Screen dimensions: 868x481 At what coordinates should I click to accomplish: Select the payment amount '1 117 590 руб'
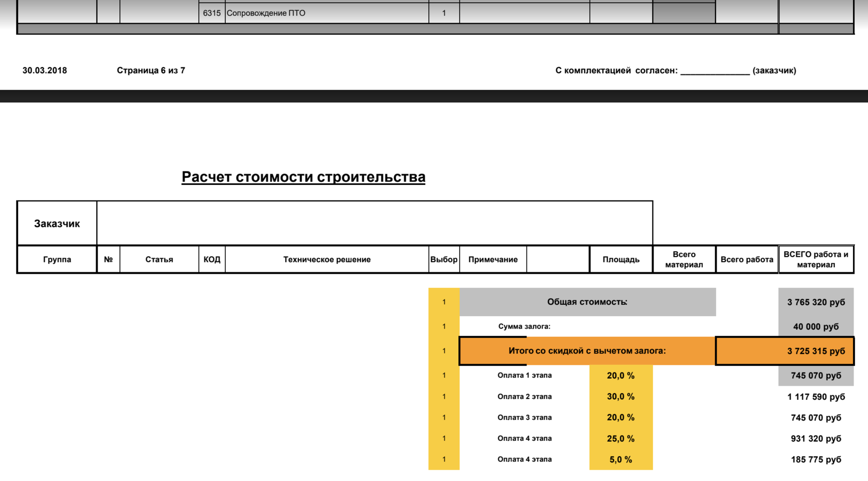tap(816, 397)
